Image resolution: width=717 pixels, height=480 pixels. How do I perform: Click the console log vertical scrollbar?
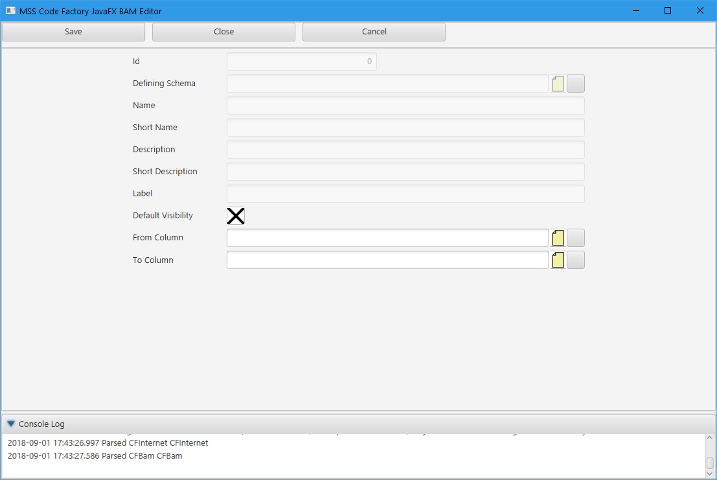coord(710,456)
